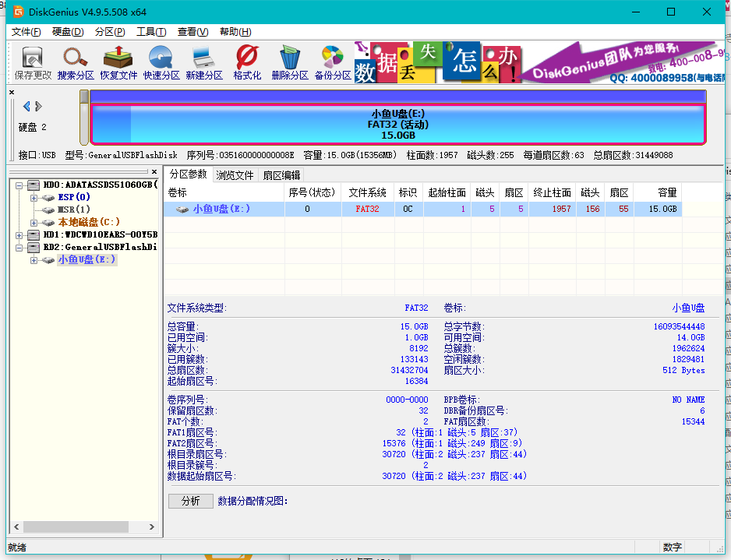Select 小鱼U盘(E:) in the partition tree
The width and height of the screenshot is (731, 560).
tap(85, 259)
